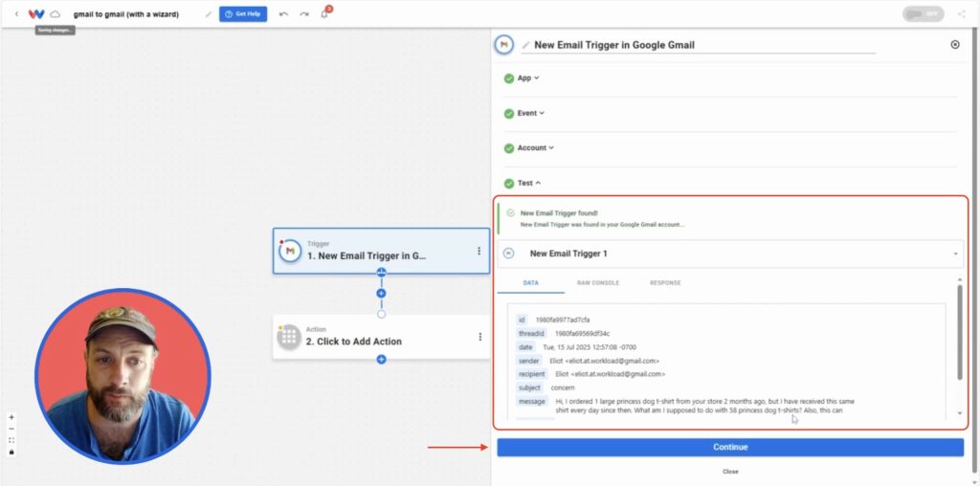This screenshot has width=980, height=486.
Task: Click the Gmail icon in panel header
Action: point(504,44)
